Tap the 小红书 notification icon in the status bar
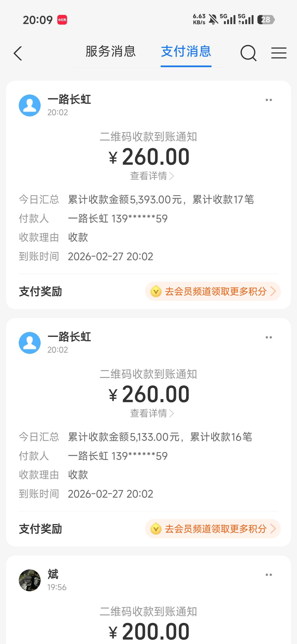Viewport: 297px width, 644px height. (x=62, y=20)
